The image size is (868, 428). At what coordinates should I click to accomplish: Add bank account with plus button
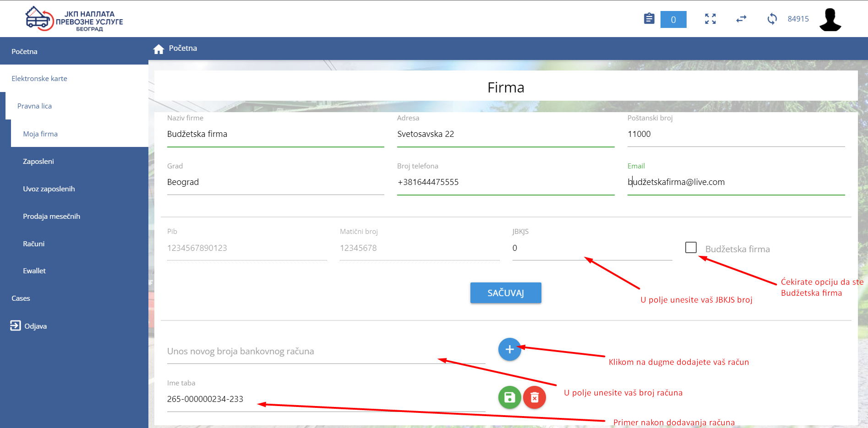click(509, 350)
